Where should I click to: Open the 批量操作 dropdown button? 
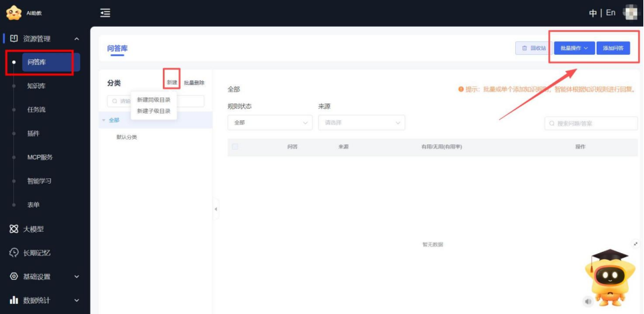point(574,48)
